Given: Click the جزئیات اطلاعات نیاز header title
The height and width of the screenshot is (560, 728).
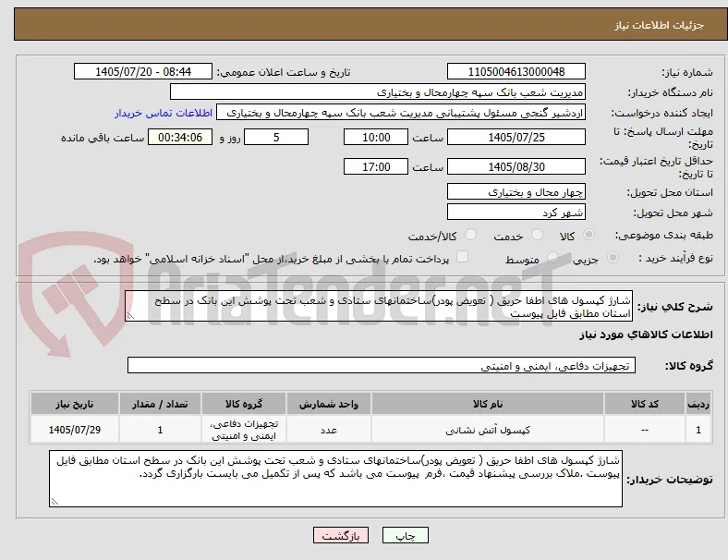Looking at the screenshot, I should pyautogui.click(x=660, y=25).
